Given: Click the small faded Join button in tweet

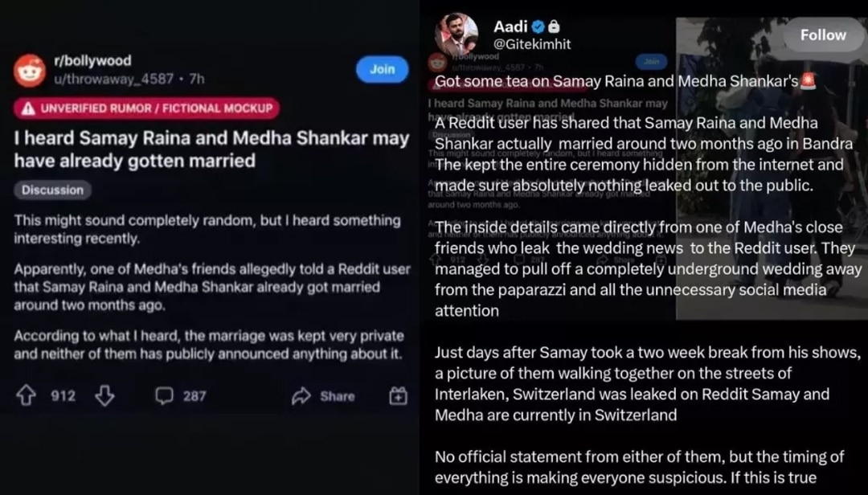Looking at the screenshot, I should (x=652, y=61).
